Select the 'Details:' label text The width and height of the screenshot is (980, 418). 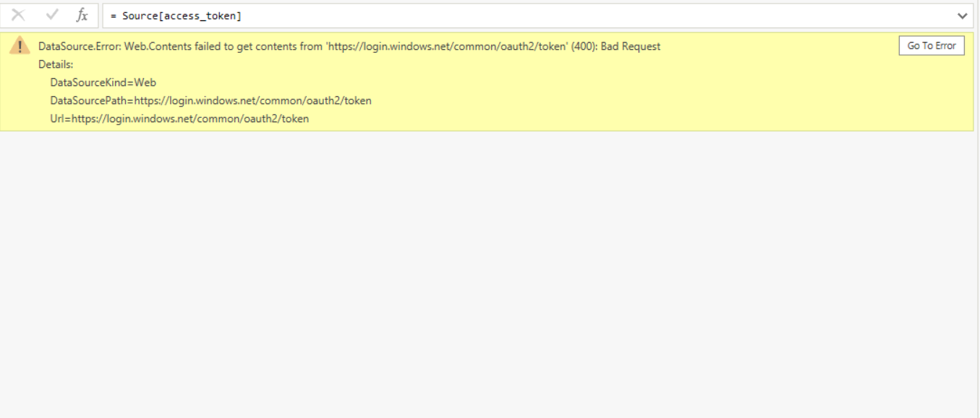56,64
